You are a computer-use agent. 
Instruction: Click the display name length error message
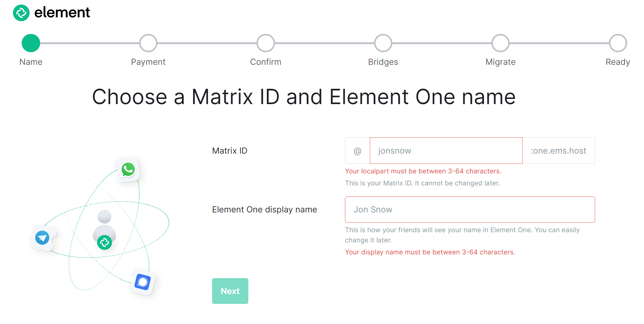[430, 252]
